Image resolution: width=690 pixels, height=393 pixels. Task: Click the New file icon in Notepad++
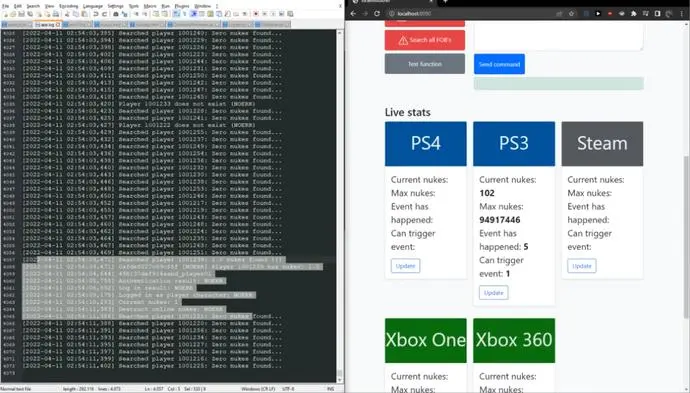(6, 14)
